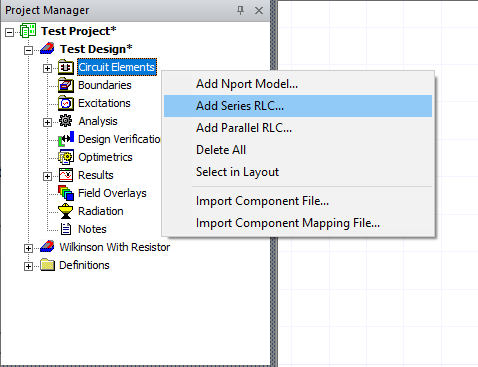The height and width of the screenshot is (367, 478).
Task: Choose Add Parallel RLC from menu
Action: coord(298,128)
